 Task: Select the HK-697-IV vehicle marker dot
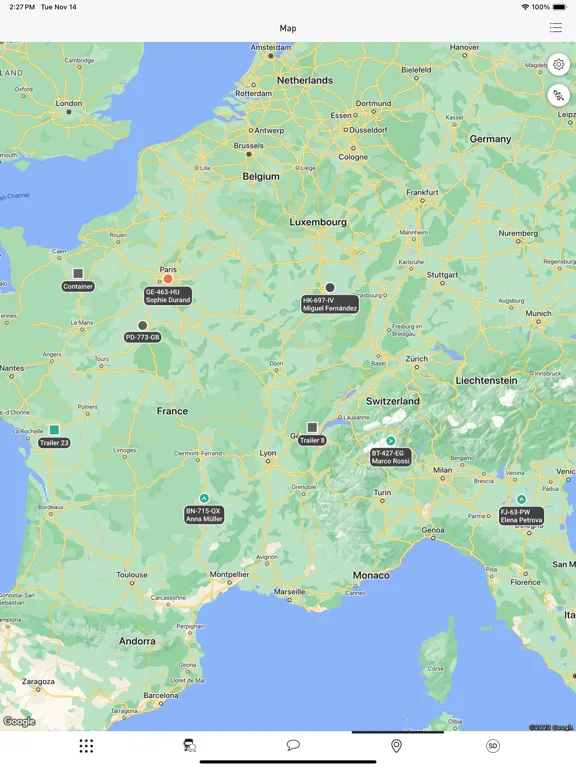[330, 288]
